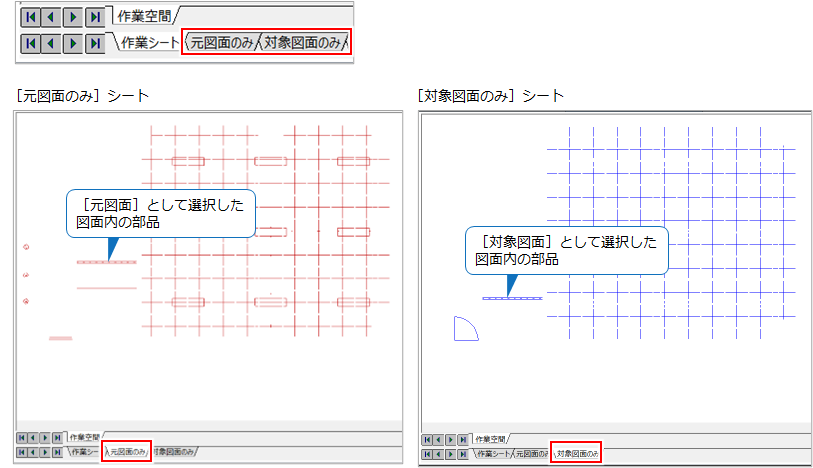Click the red part under the 元図面 callout

pos(106,262)
